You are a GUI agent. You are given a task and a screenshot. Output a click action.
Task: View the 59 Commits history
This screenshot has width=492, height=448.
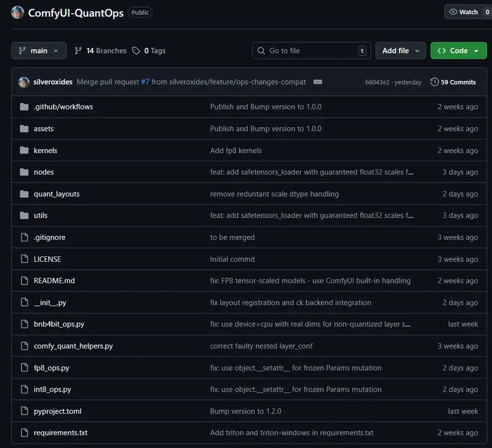[458, 82]
